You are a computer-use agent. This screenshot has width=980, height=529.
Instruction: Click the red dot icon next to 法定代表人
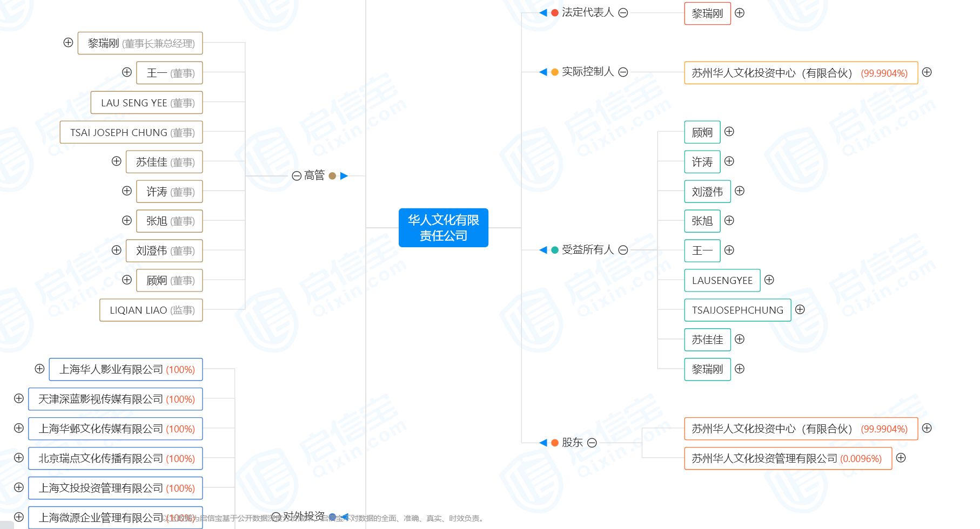(554, 13)
